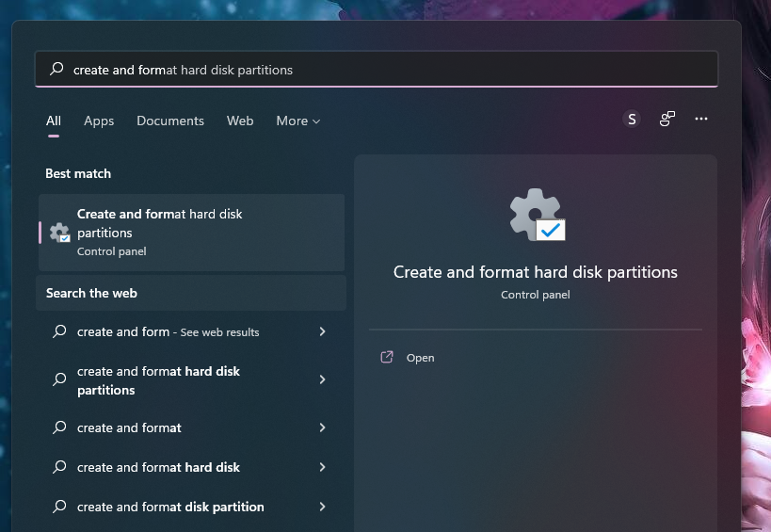The image size is (771, 532).
Task: Click magnifier beside 'create and format hard disk'
Action: tap(59, 467)
